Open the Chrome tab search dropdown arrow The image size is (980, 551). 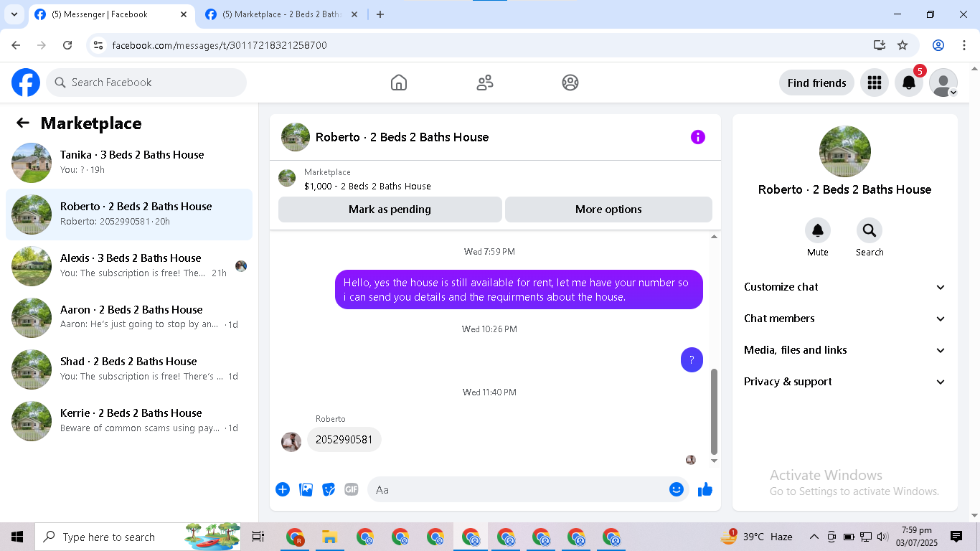coord(14,14)
